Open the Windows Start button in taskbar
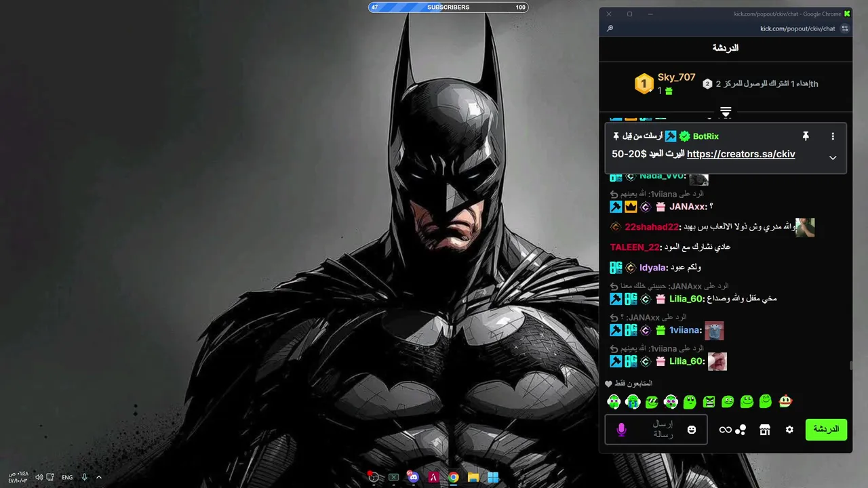868x488 pixels. pyautogui.click(x=493, y=477)
